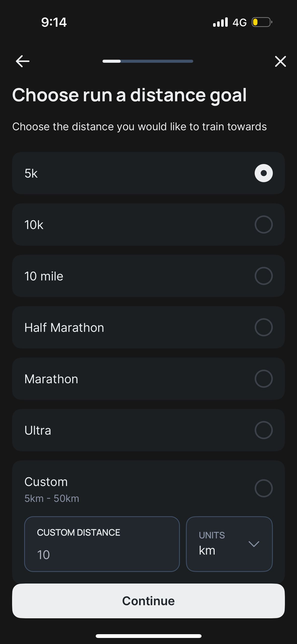Select the Ultra distance radio button

[263, 430]
